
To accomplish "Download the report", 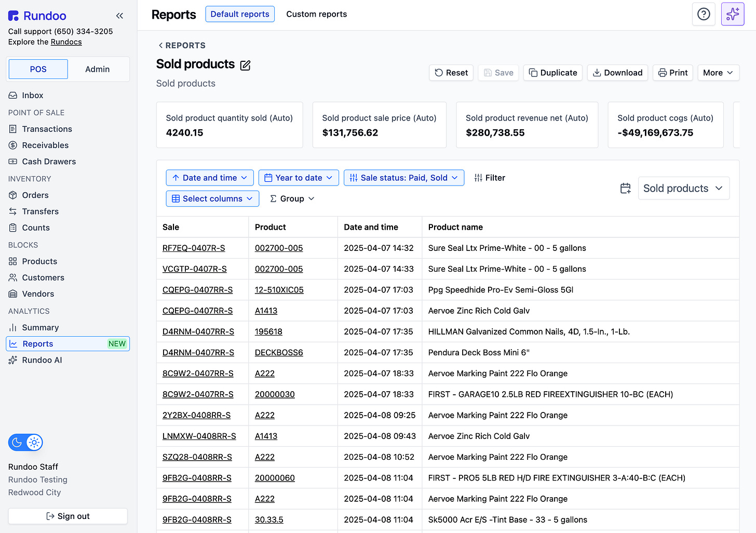I will 618,73.
